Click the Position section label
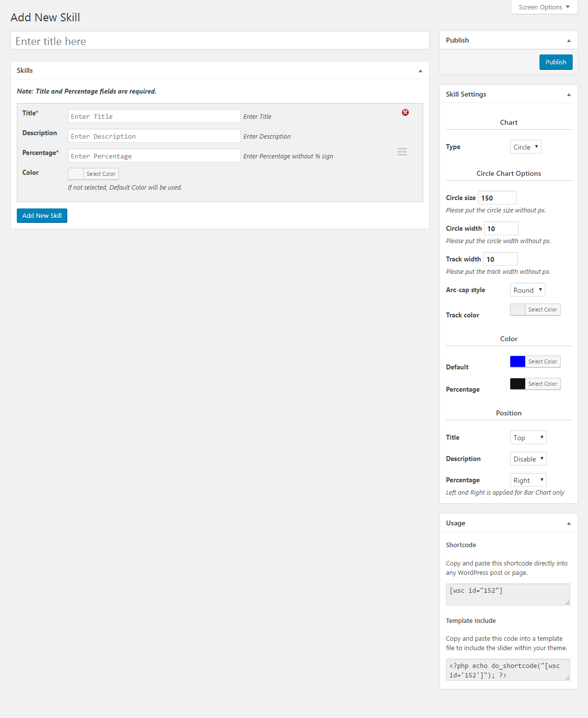This screenshot has width=588, height=718. point(508,413)
